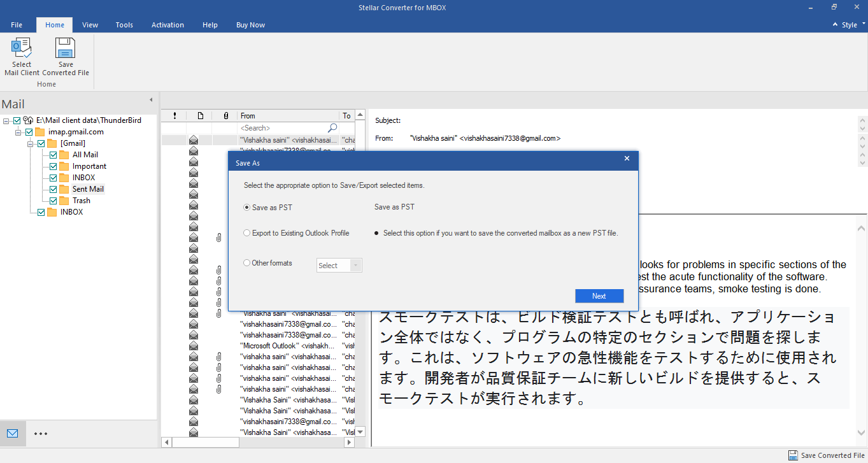Uncheck the All Mail checkbox
Viewport: 868px width, 463px height.
53,155
